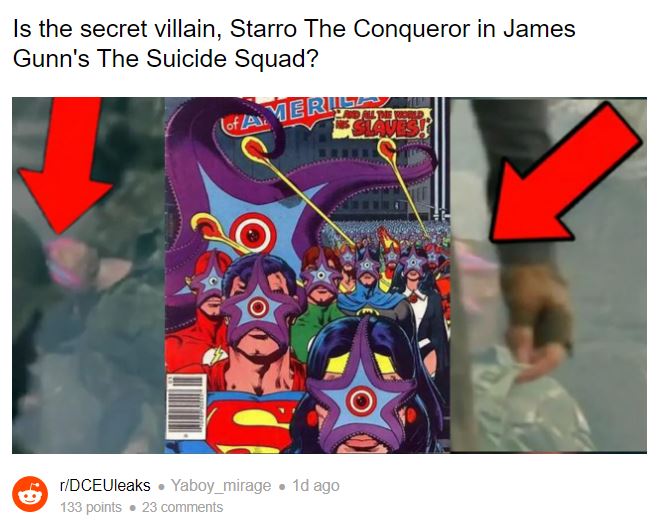Open the Starro post title
661x529 pixels.
pos(294,43)
